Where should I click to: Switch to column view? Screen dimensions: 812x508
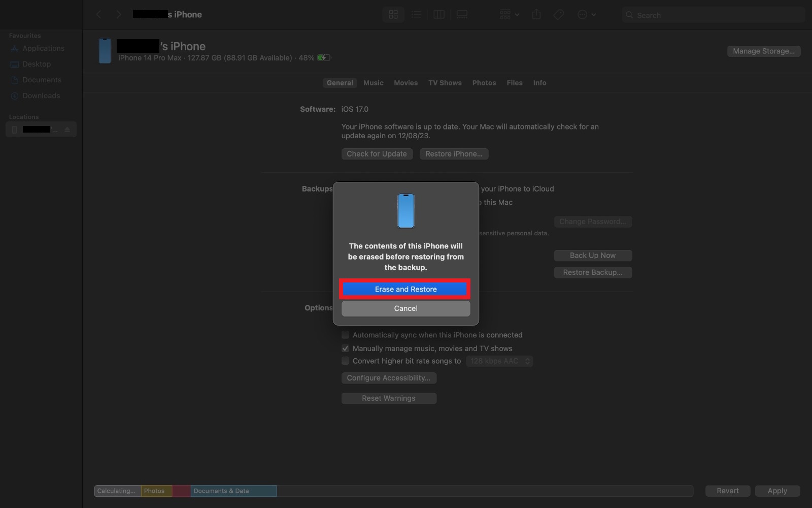tap(439, 15)
